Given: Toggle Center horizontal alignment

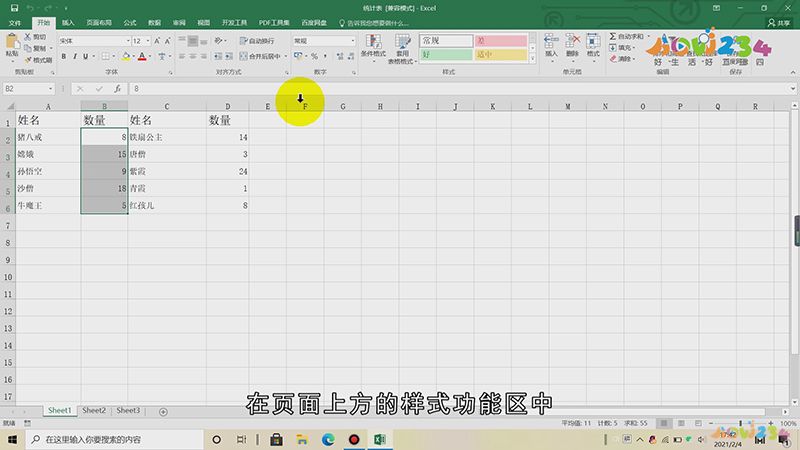Looking at the screenshot, I should pos(193,56).
